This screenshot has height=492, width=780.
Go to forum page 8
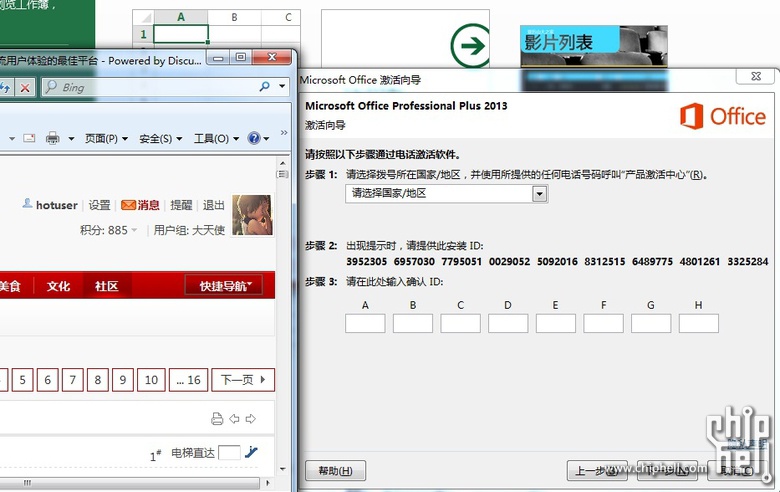click(x=98, y=380)
